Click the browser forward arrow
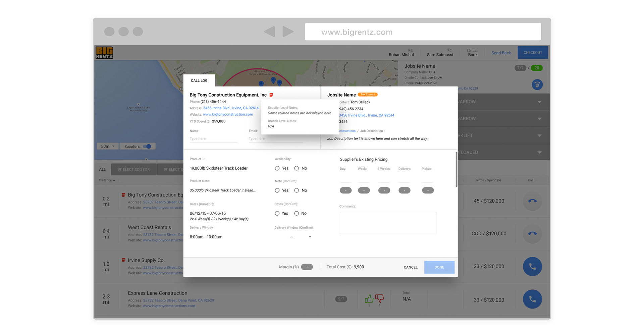 (x=288, y=32)
